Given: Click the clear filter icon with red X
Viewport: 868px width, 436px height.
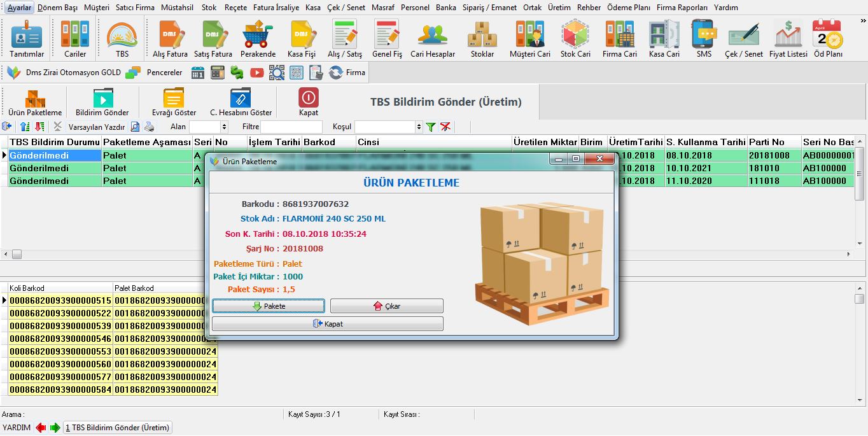Looking at the screenshot, I should [445, 127].
